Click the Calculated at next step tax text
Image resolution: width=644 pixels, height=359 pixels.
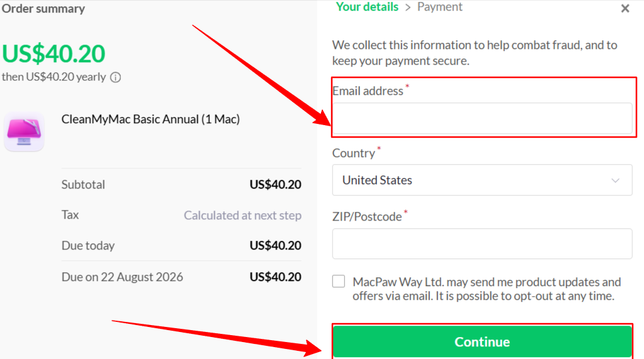click(x=242, y=215)
